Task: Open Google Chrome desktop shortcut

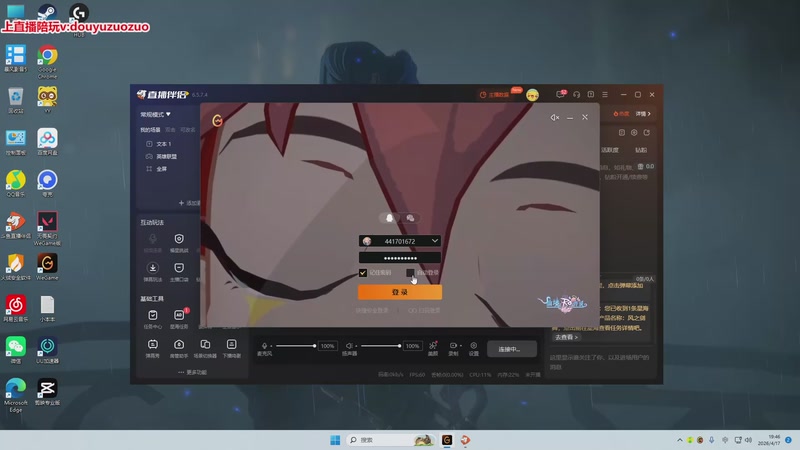Action: pyautogui.click(x=47, y=61)
